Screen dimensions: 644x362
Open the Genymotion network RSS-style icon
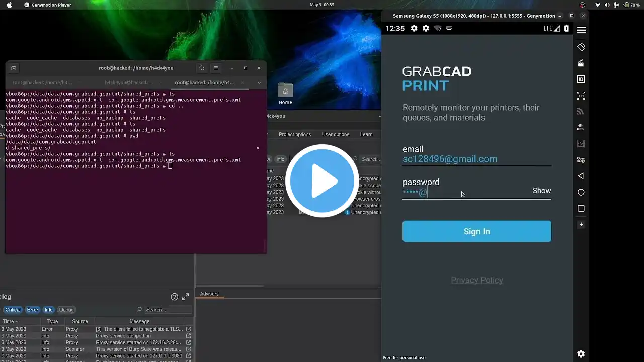click(581, 112)
